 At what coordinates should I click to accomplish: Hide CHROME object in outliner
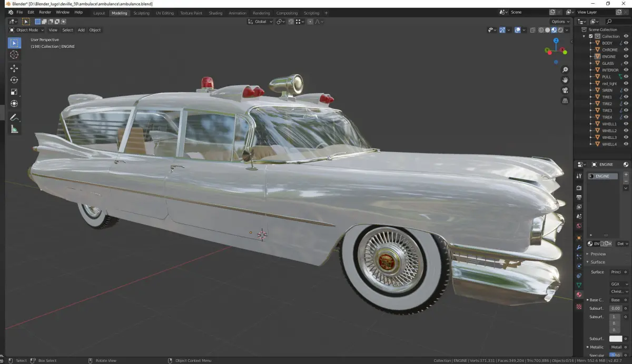tap(626, 50)
